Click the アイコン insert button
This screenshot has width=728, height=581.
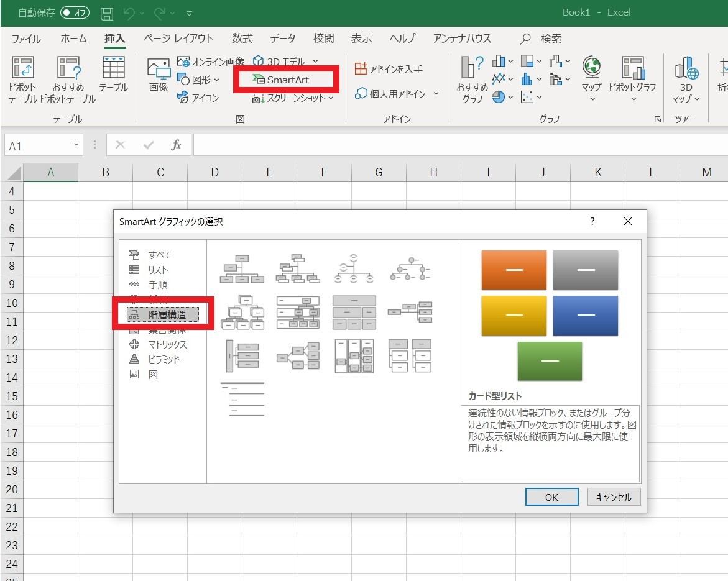[198, 98]
